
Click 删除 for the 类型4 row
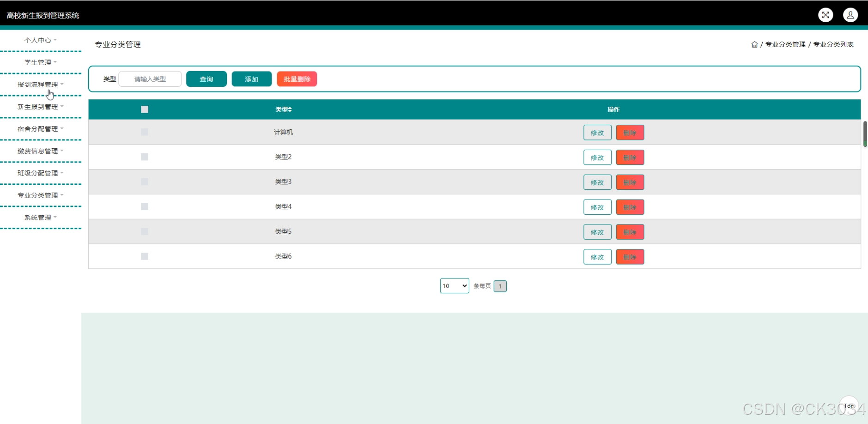click(x=630, y=207)
